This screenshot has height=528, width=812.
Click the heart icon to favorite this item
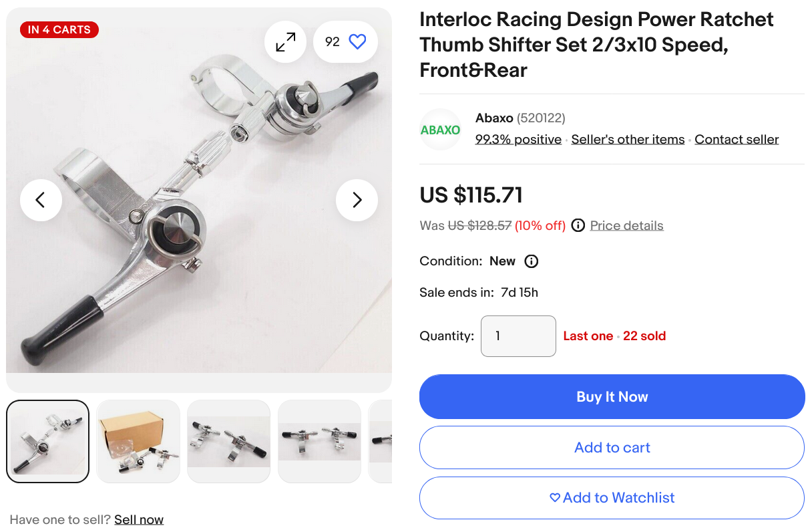tap(357, 42)
